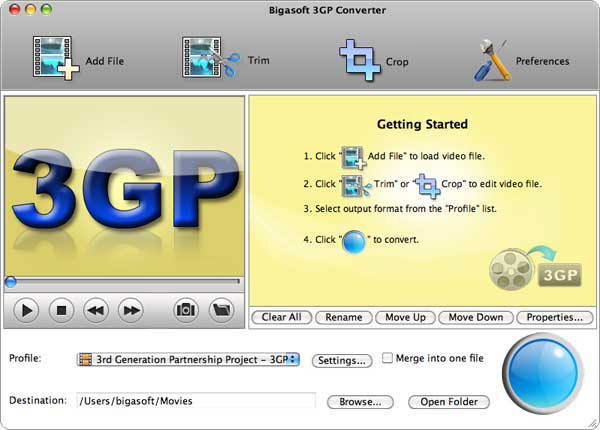Minimize window with the yellow button

31,9
